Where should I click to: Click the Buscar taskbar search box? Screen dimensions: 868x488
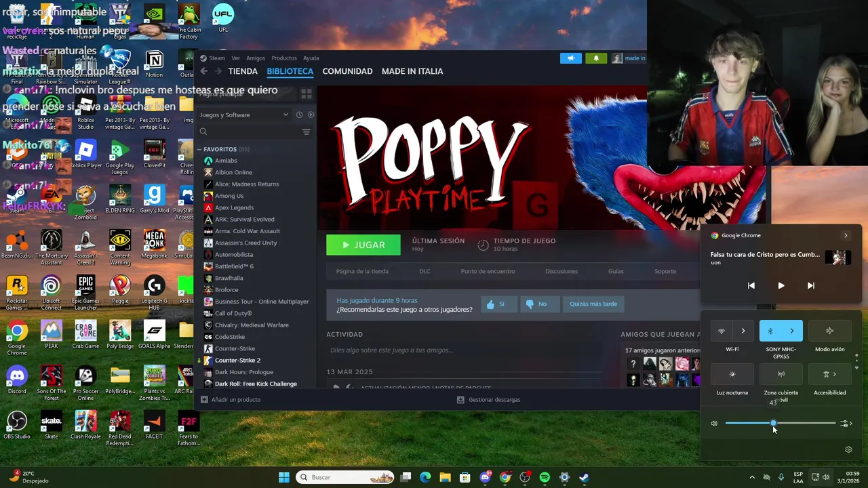coord(344,477)
